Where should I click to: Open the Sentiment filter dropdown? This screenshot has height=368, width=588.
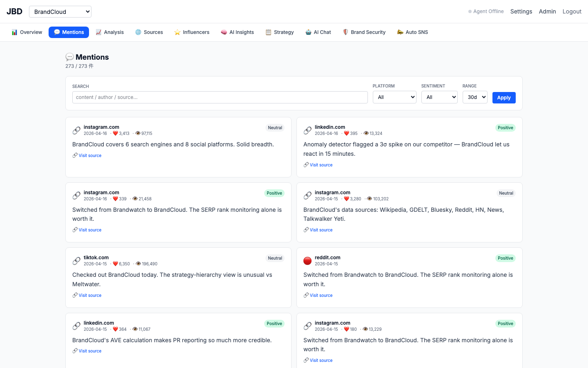point(439,97)
